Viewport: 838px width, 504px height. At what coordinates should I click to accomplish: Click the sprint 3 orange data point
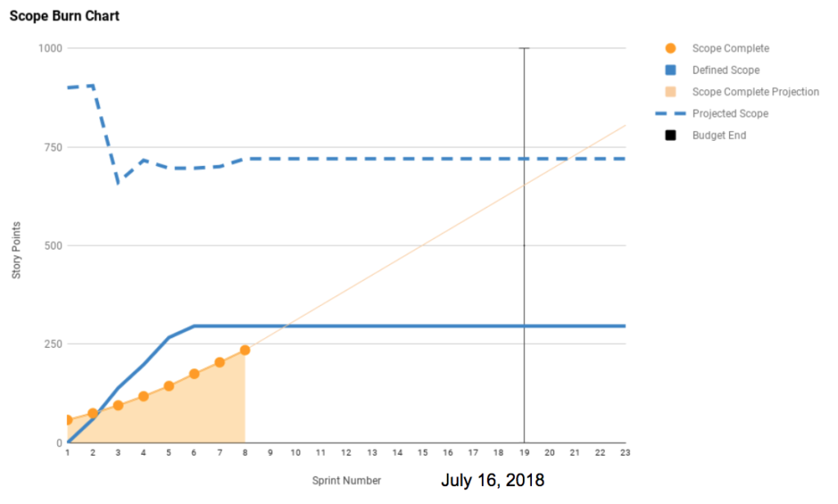(x=118, y=406)
